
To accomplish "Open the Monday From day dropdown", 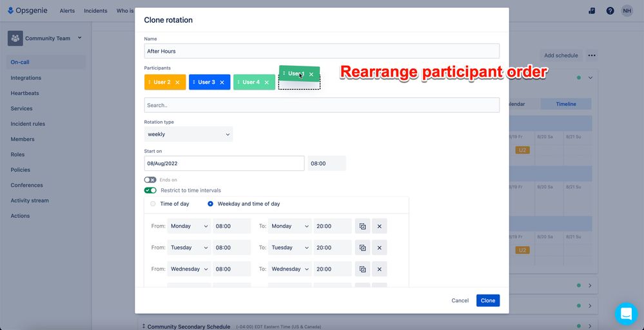I will coord(189,226).
